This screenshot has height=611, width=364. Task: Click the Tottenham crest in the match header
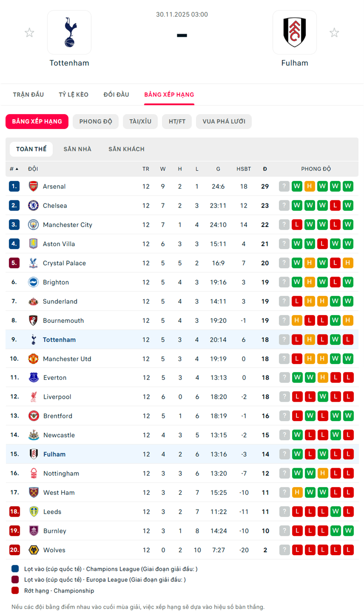(69, 32)
